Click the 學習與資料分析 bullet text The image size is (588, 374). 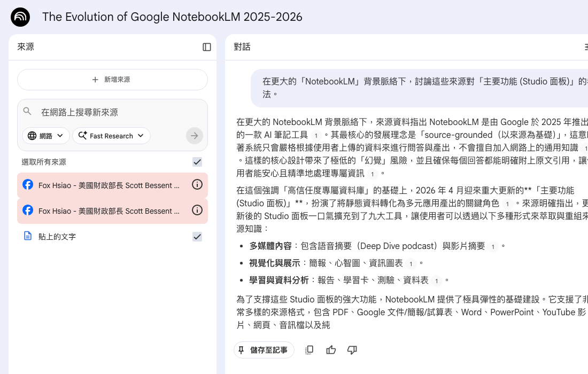278,280
